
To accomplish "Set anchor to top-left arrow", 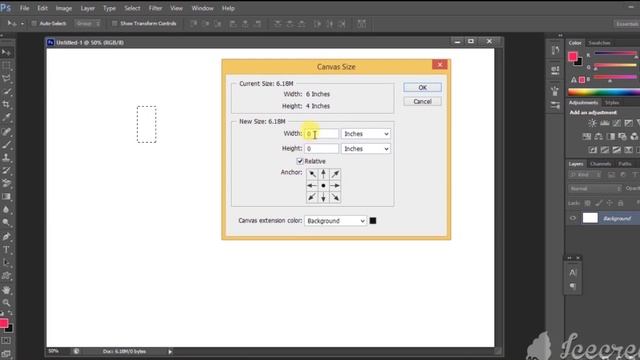I will pos(312,174).
